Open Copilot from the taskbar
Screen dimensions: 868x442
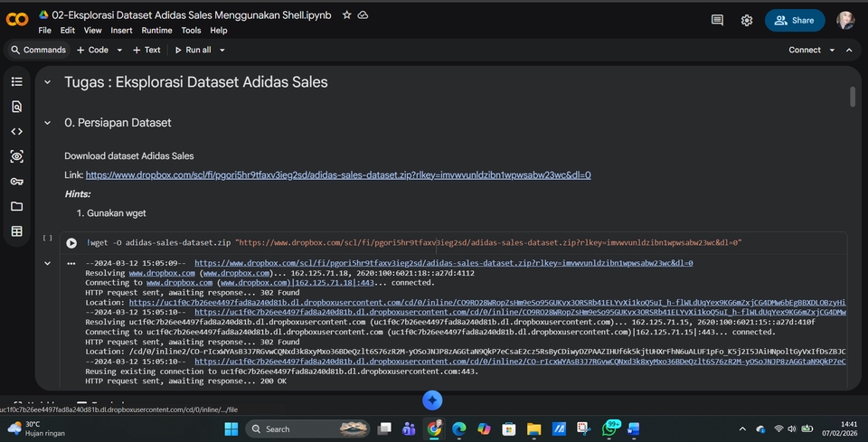pos(484,428)
